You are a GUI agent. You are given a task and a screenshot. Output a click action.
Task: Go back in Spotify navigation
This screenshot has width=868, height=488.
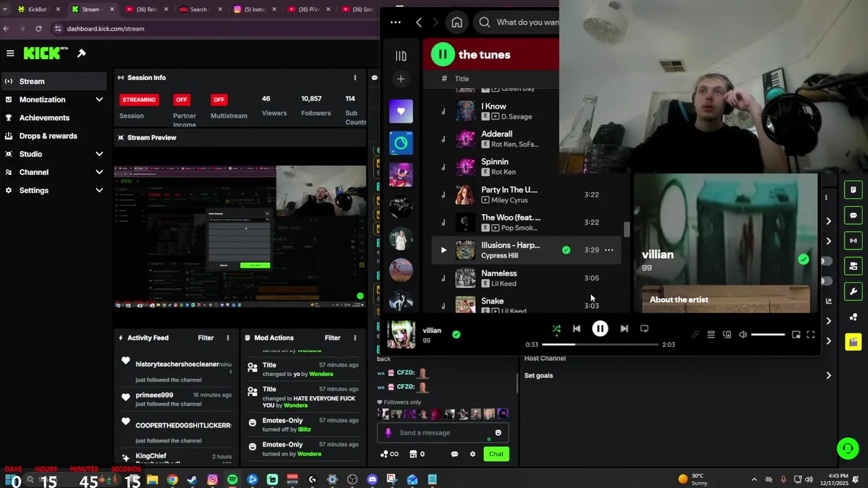(419, 22)
